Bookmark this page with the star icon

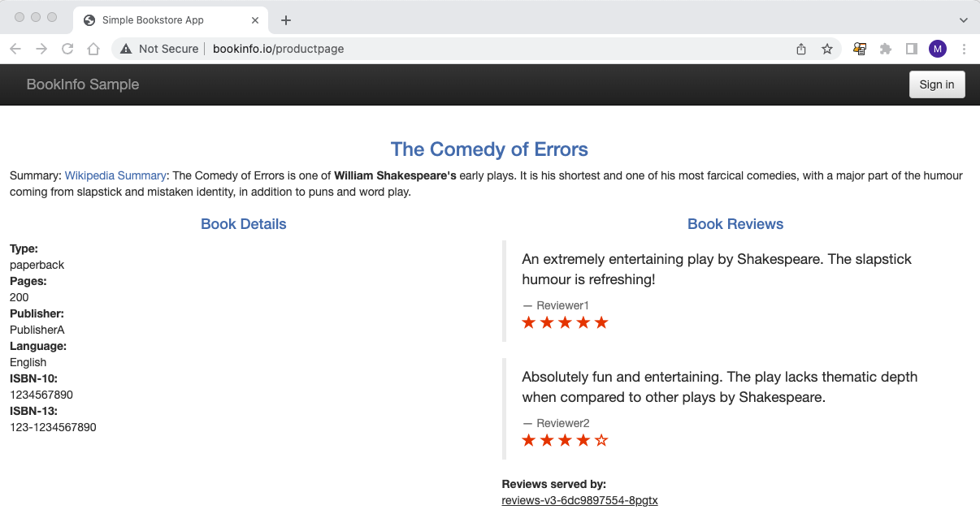coord(827,49)
